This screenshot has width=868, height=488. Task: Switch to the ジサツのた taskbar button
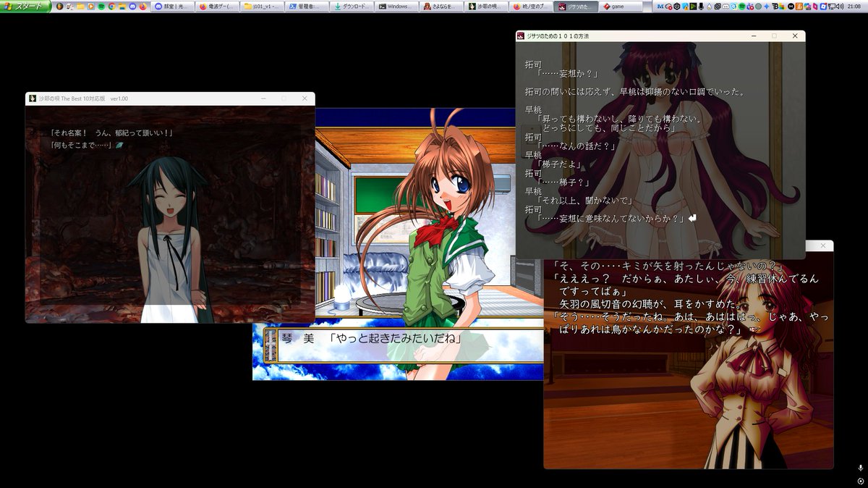pos(574,7)
